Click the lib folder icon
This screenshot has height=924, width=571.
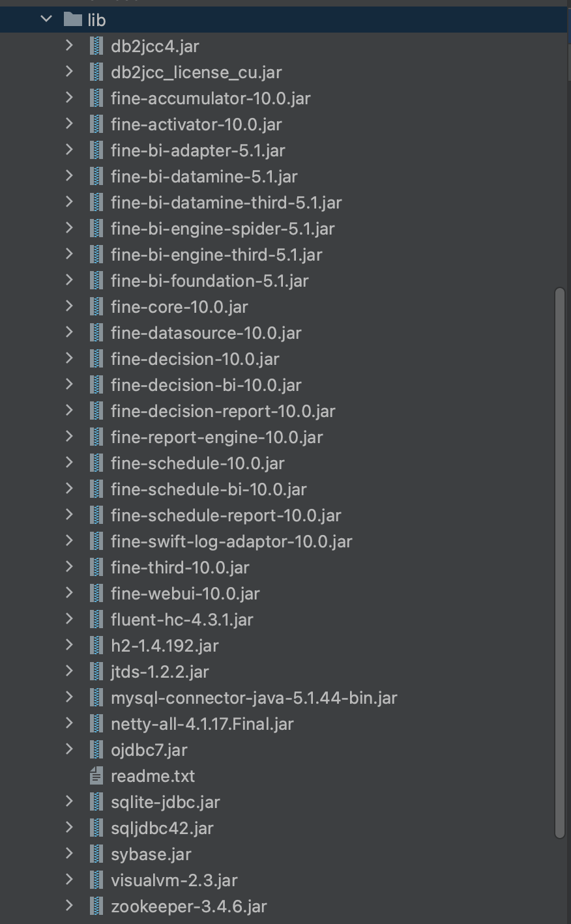pyautogui.click(x=72, y=20)
